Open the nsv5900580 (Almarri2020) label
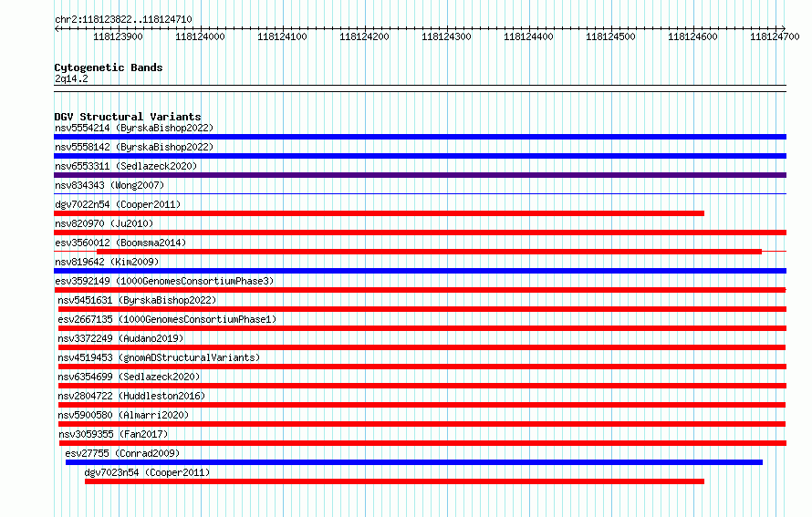The width and height of the screenshot is (812, 517). [123, 415]
